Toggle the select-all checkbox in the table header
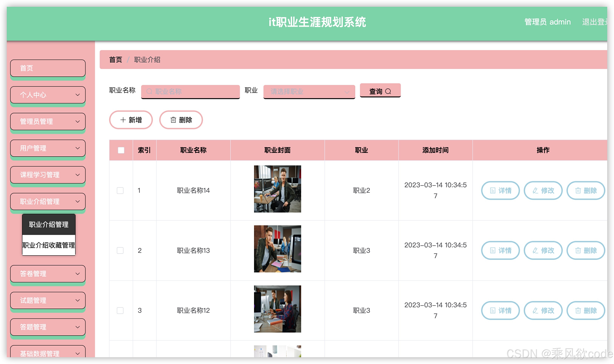Image resolution: width=614 pixels, height=364 pixels. tap(121, 150)
